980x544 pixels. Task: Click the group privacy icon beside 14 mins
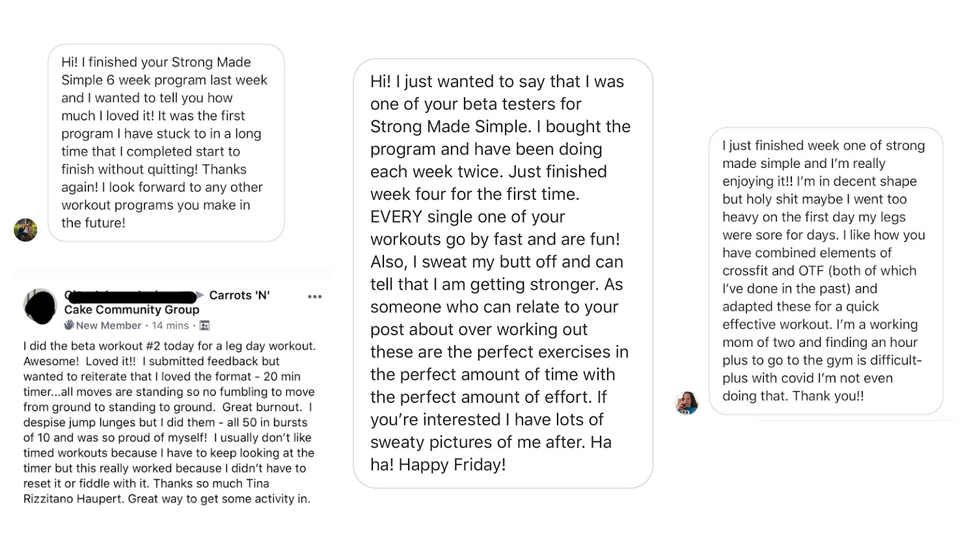coord(204,325)
